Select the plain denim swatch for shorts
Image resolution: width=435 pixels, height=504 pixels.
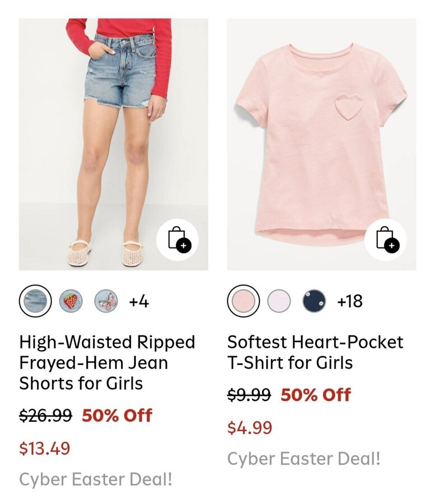click(x=35, y=301)
